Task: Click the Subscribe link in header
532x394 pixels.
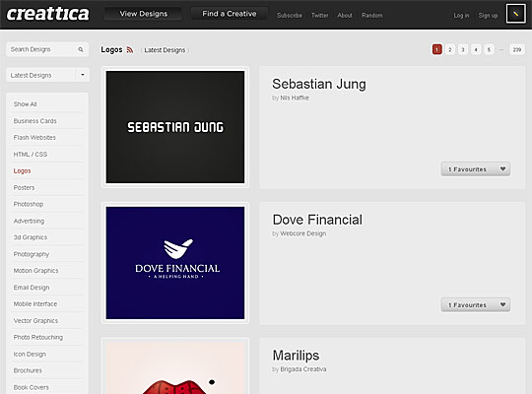Action: [x=289, y=16]
